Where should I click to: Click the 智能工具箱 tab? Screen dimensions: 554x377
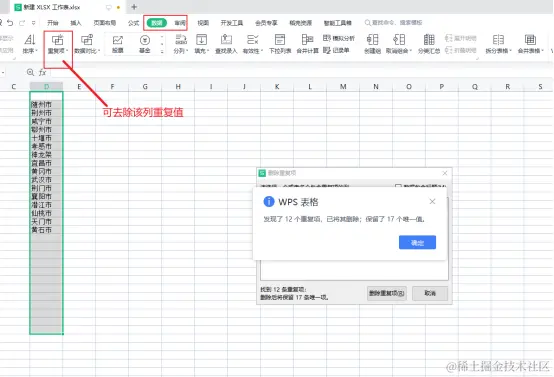click(x=337, y=23)
